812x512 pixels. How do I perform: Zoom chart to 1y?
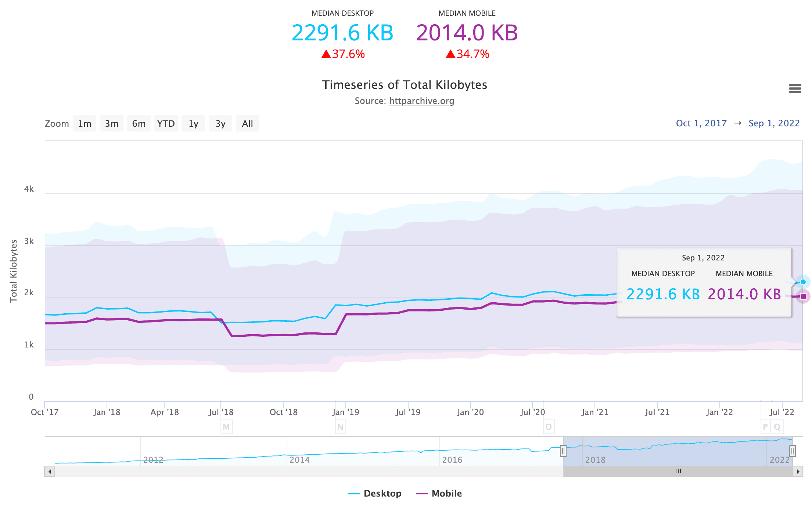click(193, 124)
